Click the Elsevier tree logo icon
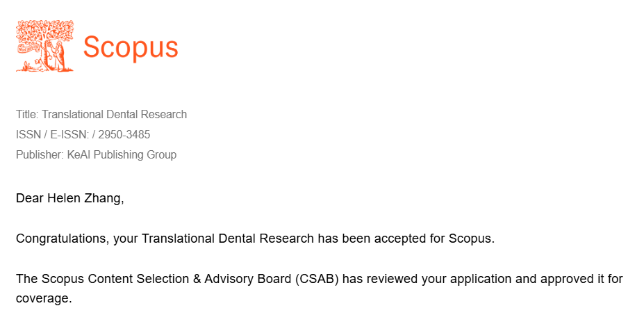Image resolution: width=644 pixels, height=315 pixels. click(x=44, y=46)
